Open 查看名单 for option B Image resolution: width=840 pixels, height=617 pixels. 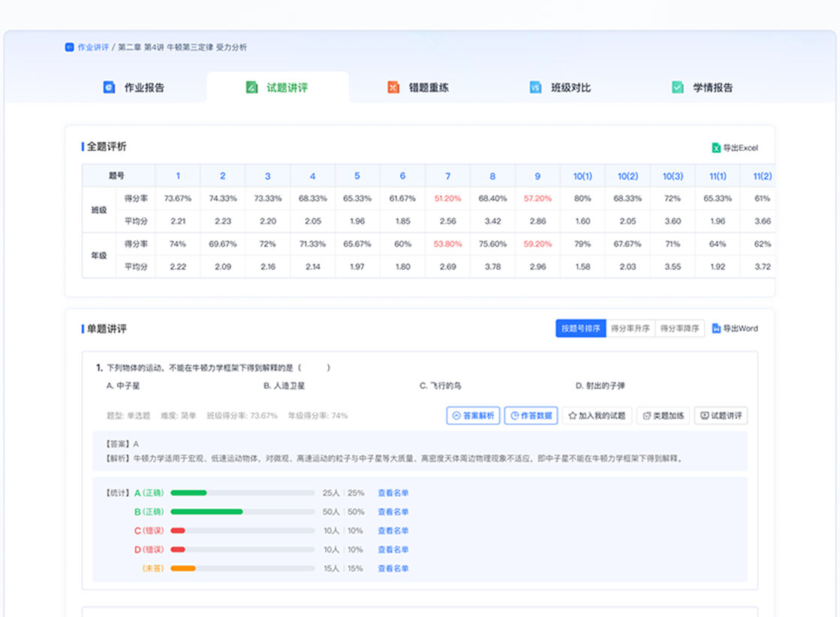coord(393,512)
